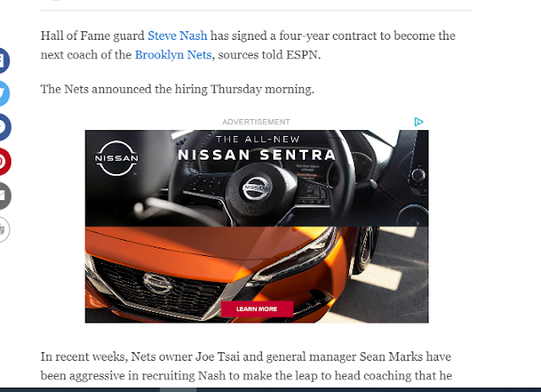This screenshot has height=392, width=541.
Task: Click the Nissan emblem on steering wheel
Action: click(x=256, y=188)
